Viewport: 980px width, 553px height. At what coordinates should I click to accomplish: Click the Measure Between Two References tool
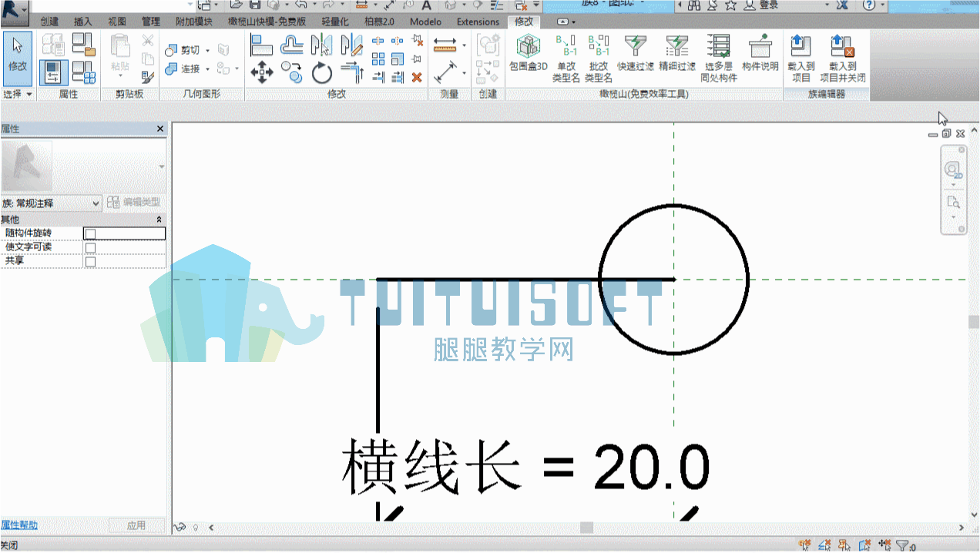point(445,73)
